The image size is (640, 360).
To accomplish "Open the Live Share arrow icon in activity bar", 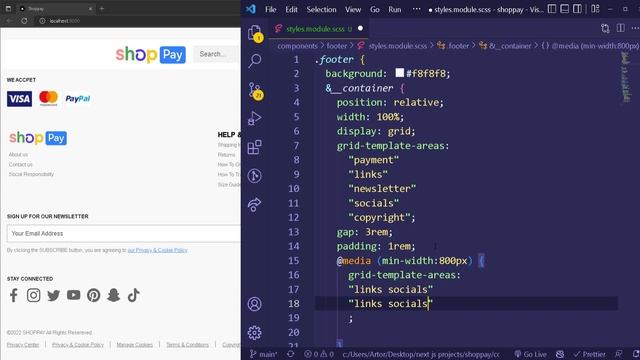I will 255,204.
